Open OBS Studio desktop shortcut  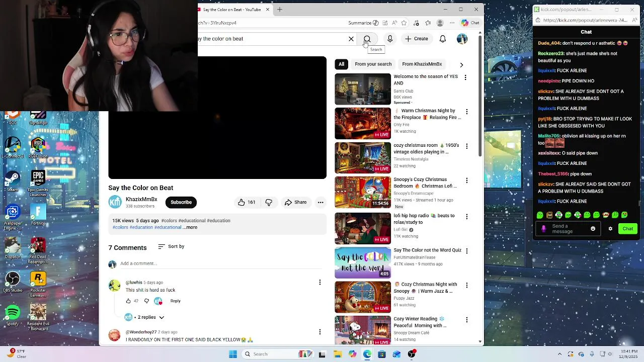pos(13,282)
